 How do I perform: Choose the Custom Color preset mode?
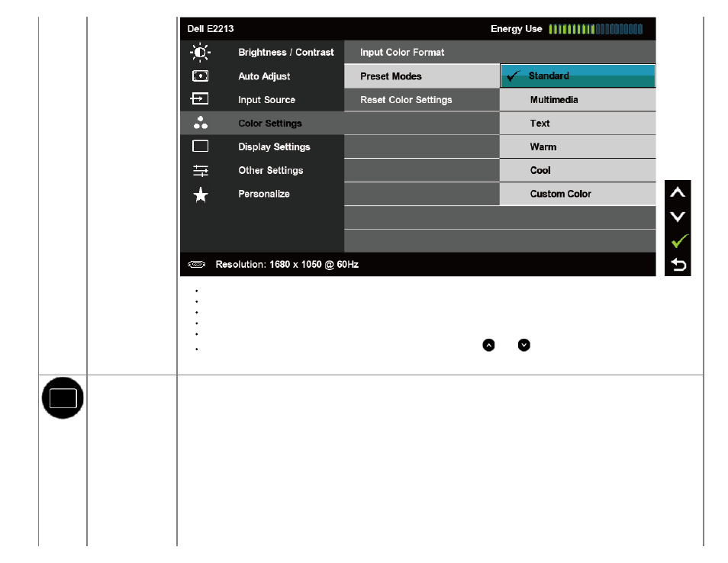coord(578,194)
